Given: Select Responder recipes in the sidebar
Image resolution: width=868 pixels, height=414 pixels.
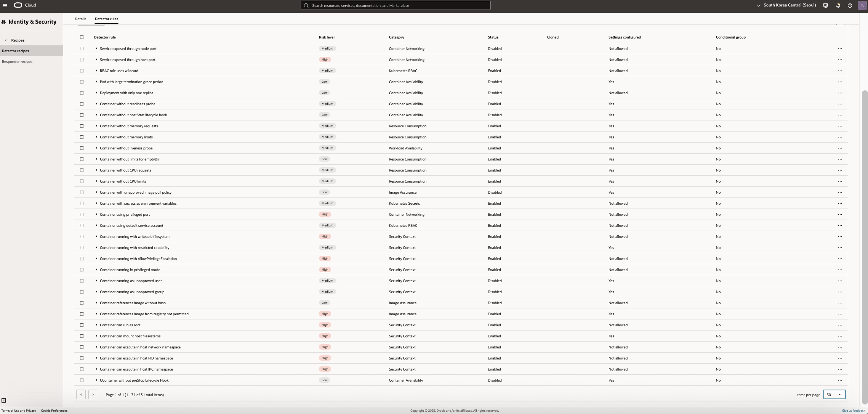Looking at the screenshot, I should (x=17, y=62).
